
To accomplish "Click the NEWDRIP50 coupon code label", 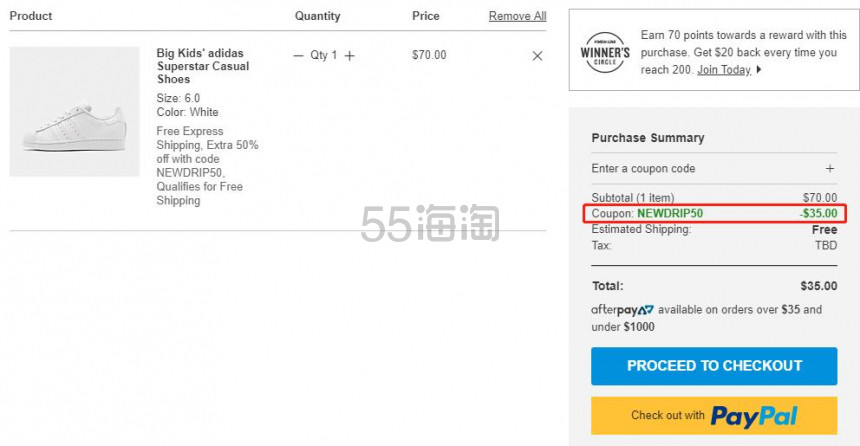I will coord(670,213).
